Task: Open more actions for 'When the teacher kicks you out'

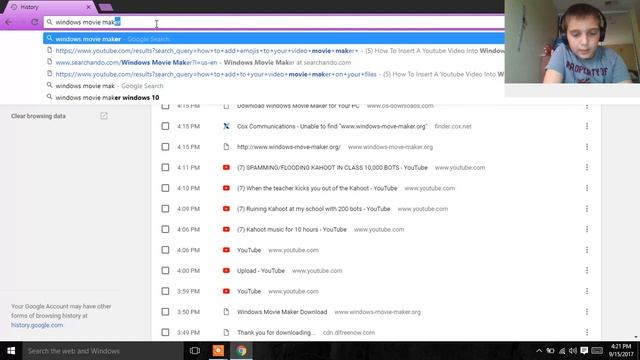Action: [x=587, y=188]
